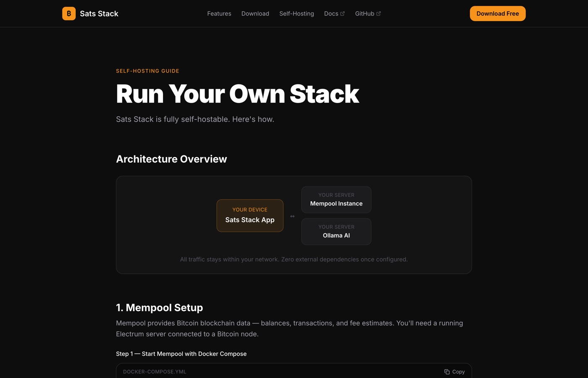Click the DOCKER-COMPOSE.YML filename label
This screenshot has height=378, width=588.
tap(155, 372)
